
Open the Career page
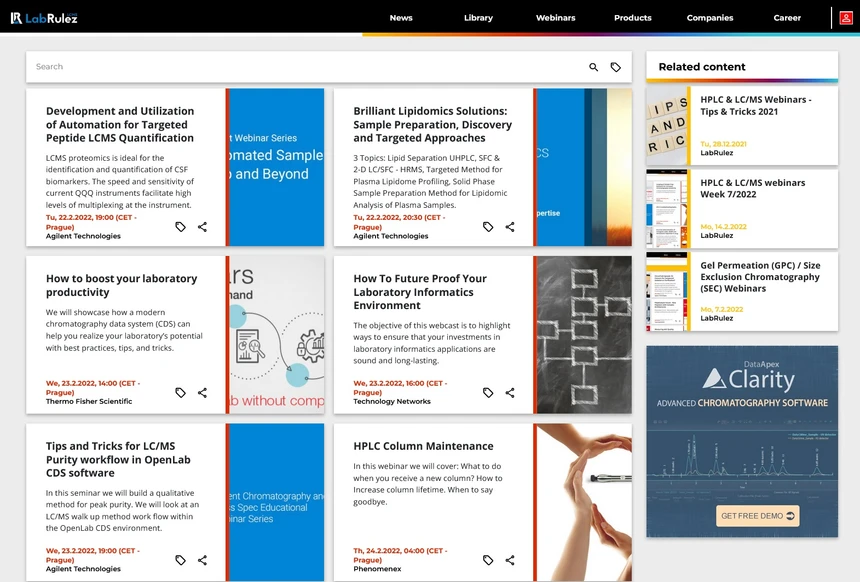point(787,18)
